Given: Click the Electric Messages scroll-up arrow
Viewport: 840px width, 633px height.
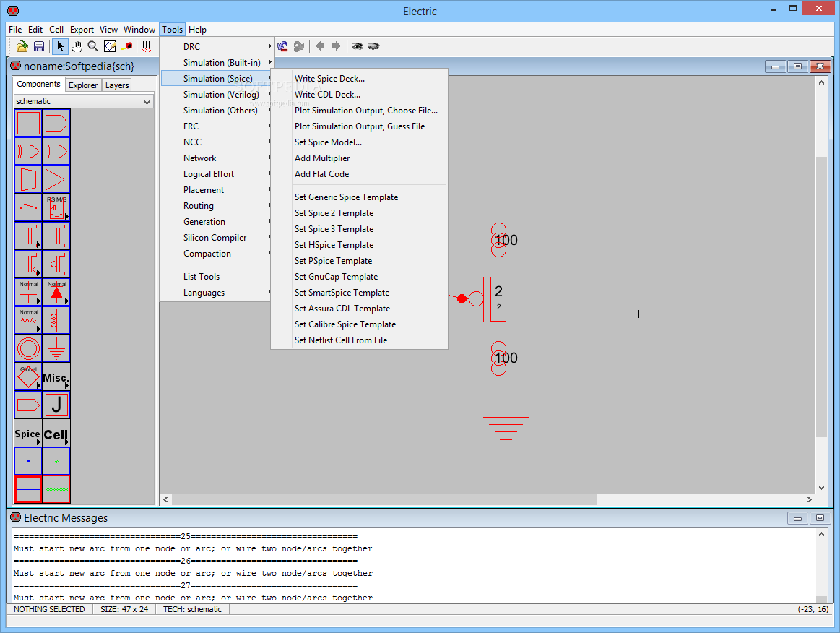Looking at the screenshot, I should click(x=821, y=534).
